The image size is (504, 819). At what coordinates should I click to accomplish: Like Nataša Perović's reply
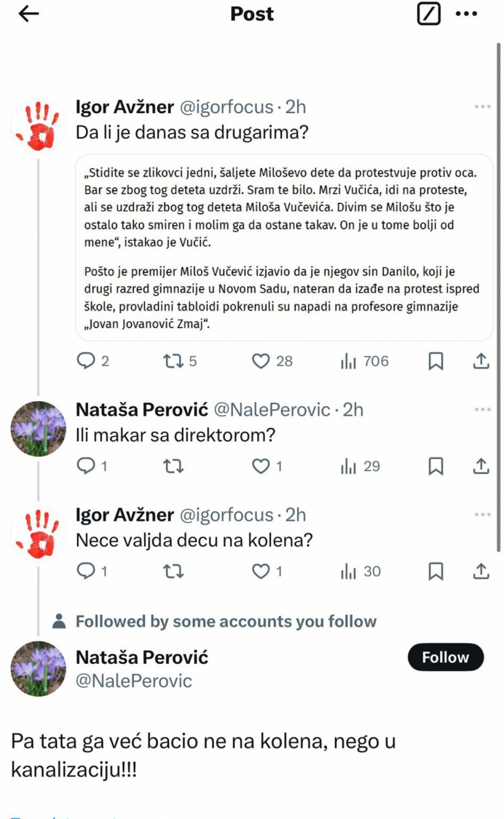(x=260, y=466)
